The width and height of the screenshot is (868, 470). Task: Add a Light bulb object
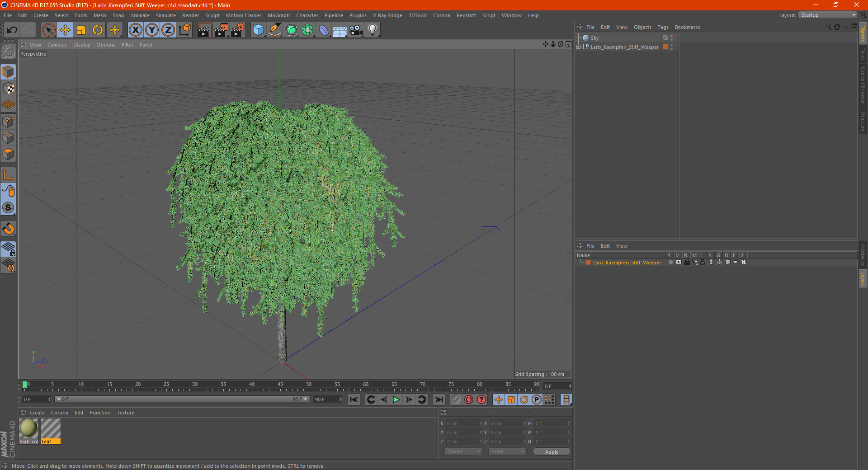[373, 30]
